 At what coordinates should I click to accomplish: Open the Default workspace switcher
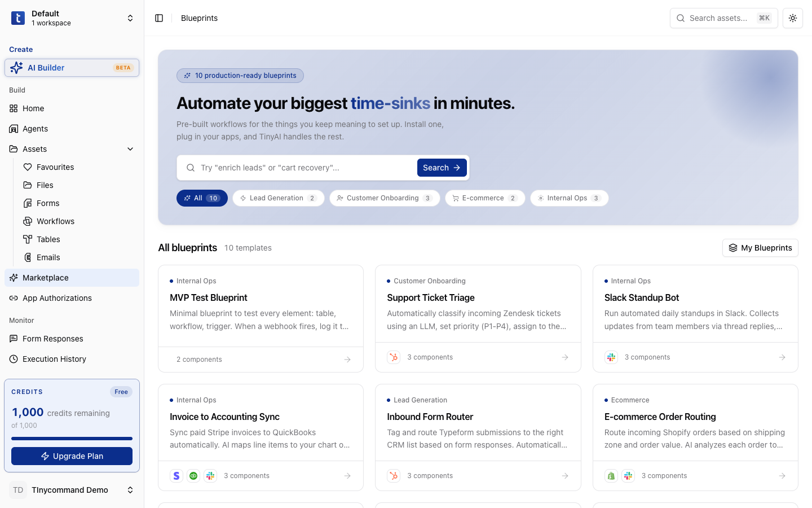point(72,18)
